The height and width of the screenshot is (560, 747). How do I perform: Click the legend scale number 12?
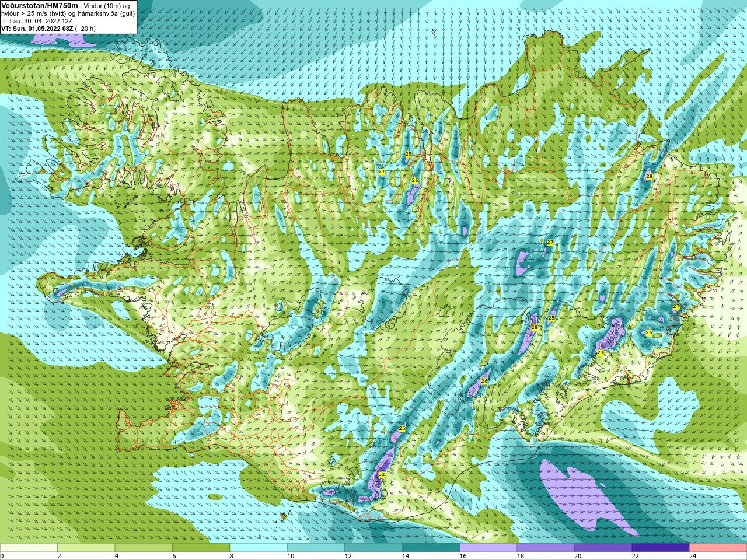click(348, 556)
